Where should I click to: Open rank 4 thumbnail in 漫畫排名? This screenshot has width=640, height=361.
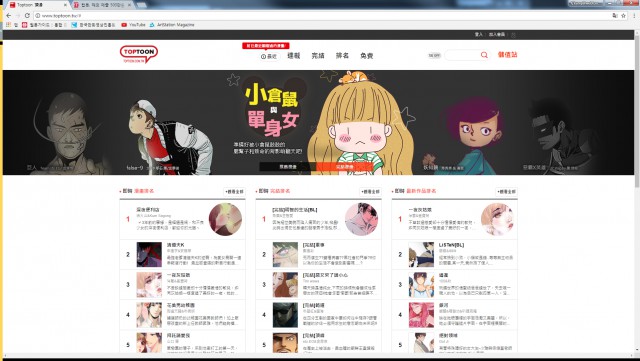click(x=149, y=315)
